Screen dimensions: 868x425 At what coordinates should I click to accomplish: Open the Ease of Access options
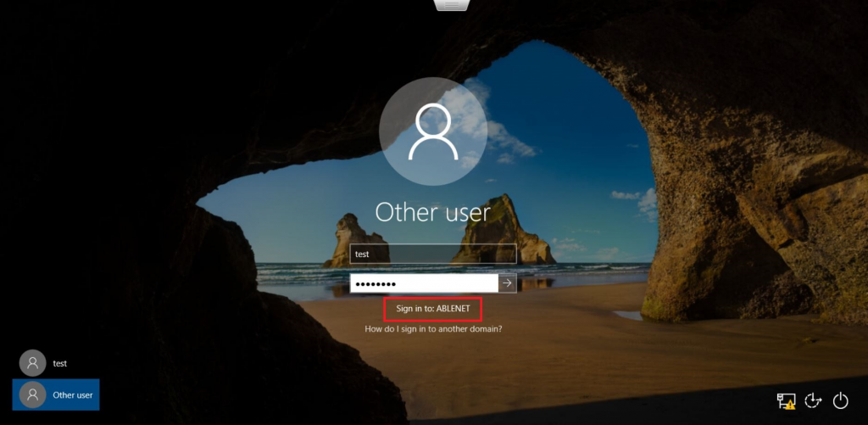[x=813, y=400]
